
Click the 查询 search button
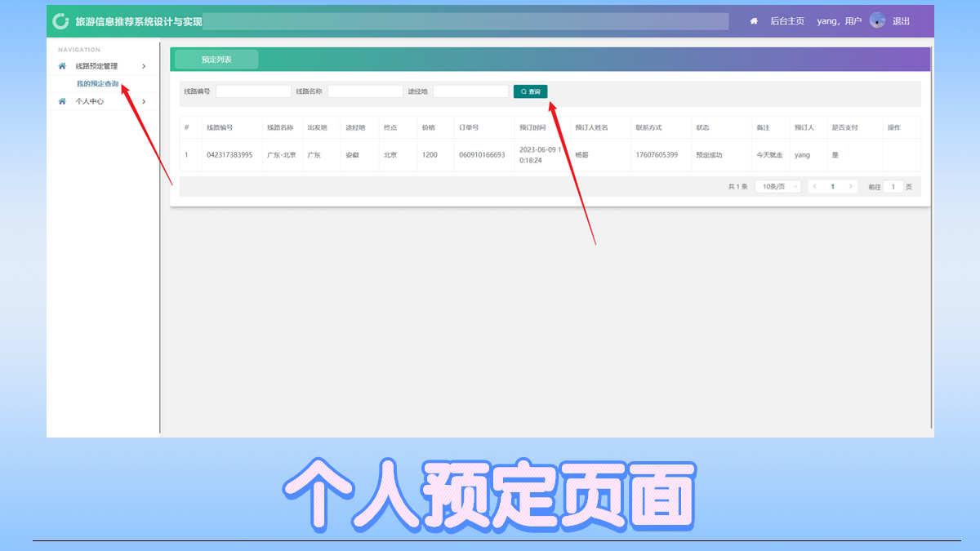(x=531, y=91)
